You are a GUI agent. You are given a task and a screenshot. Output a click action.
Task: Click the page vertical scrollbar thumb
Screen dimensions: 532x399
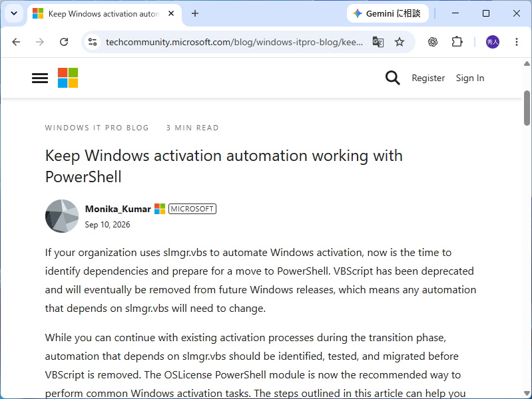click(x=527, y=108)
